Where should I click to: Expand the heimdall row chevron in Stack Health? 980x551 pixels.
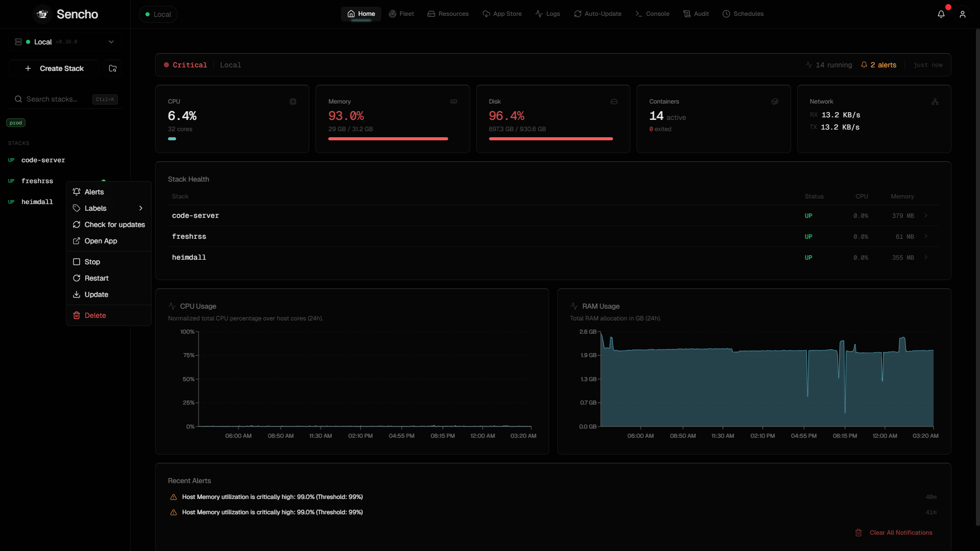pyautogui.click(x=926, y=258)
